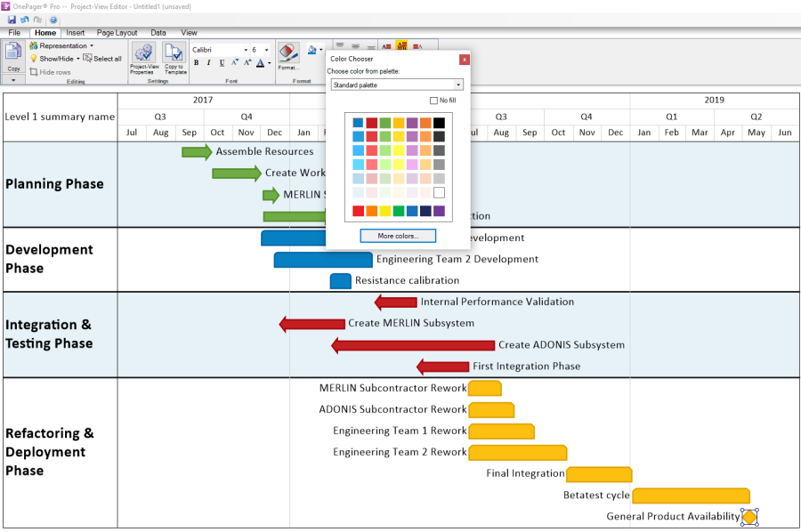Switch to the Page Layout tab
Screen dimensions: 801x532
pyautogui.click(x=117, y=33)
